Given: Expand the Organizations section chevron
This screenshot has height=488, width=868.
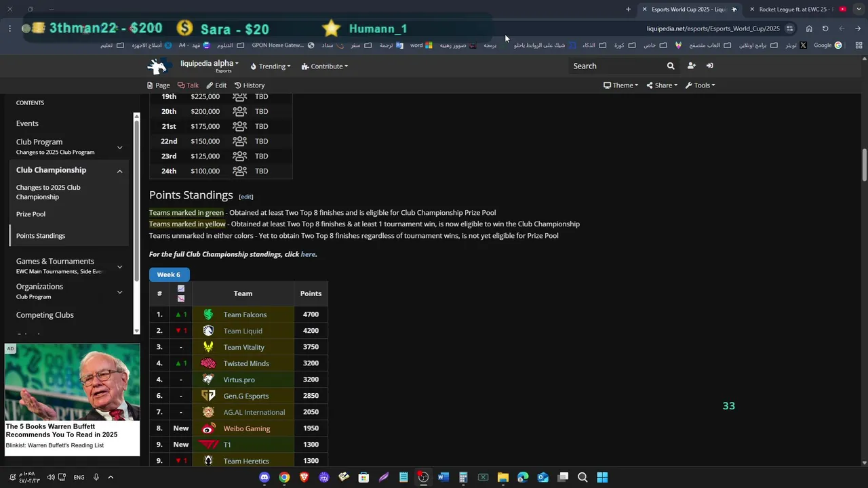Looking at the screenshot, I should pyautogui.click(x=119, y=291).
